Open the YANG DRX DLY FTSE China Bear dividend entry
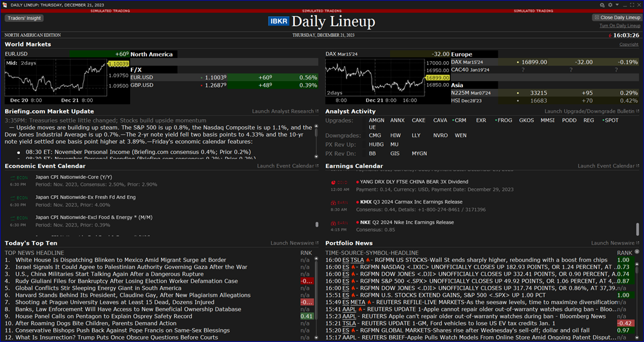 (414, 182)
